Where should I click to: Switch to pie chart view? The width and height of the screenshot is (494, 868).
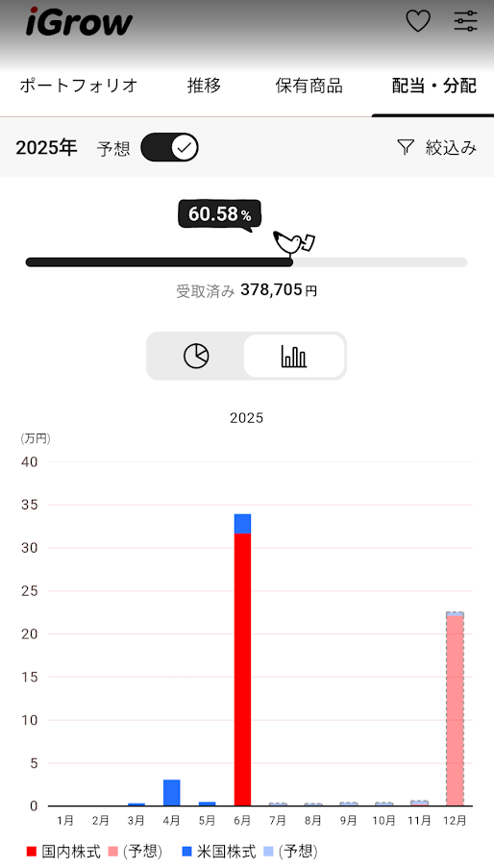196,356
